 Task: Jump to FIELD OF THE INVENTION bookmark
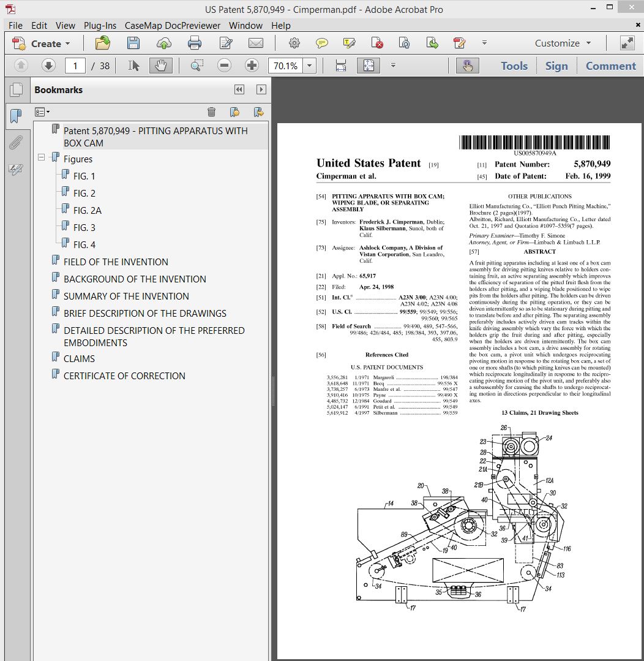[x=116, y=262]
